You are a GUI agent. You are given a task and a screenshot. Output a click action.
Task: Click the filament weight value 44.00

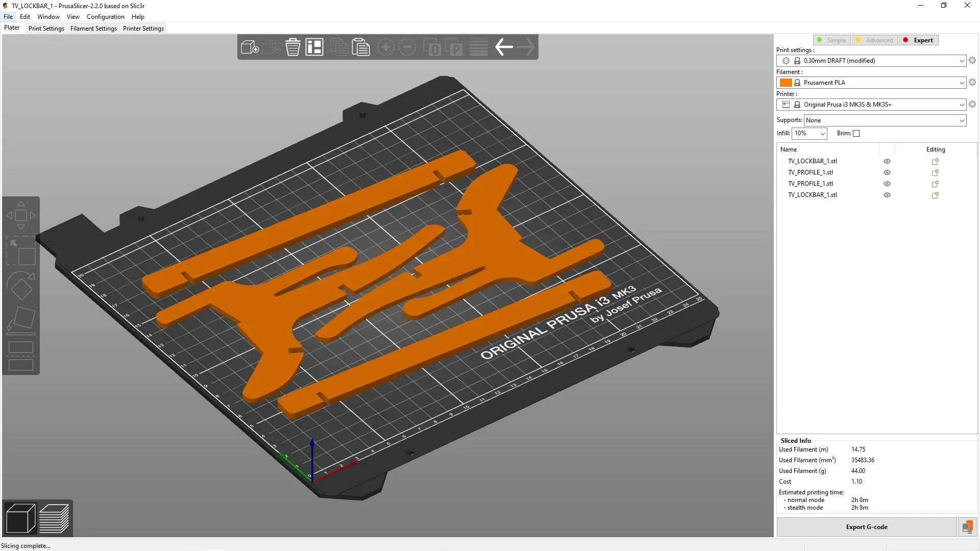pyautogui.click(x=858, y=471)
